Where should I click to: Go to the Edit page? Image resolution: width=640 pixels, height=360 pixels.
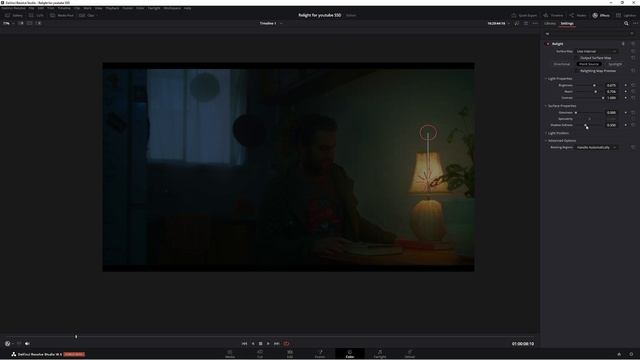click(290, 354)
